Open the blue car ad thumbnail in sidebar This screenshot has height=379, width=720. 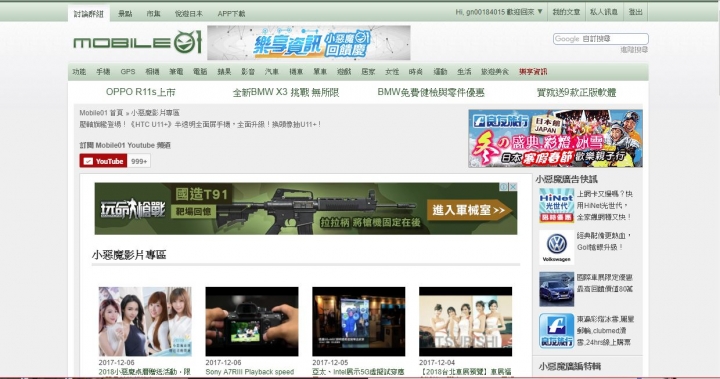tap(557, 289)
